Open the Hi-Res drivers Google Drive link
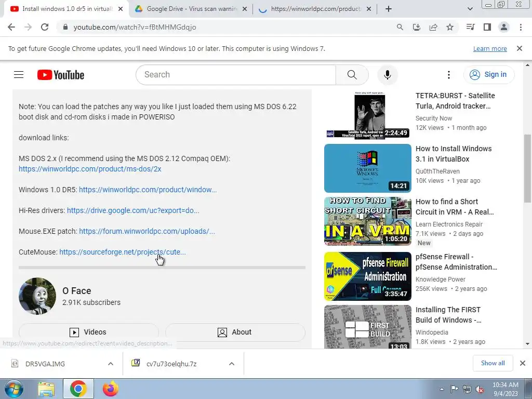Viewport: 532px width, 399px height. 133,210
